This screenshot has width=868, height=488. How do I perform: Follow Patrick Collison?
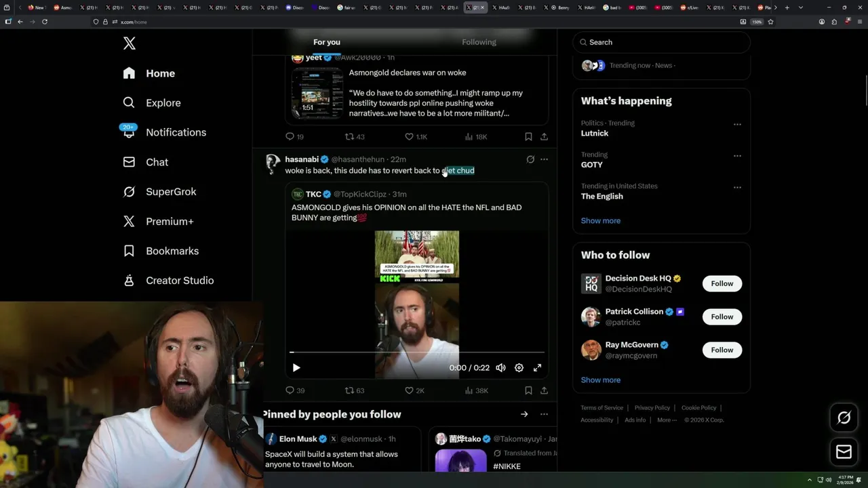pyautogui.click(x=722, y=317)
